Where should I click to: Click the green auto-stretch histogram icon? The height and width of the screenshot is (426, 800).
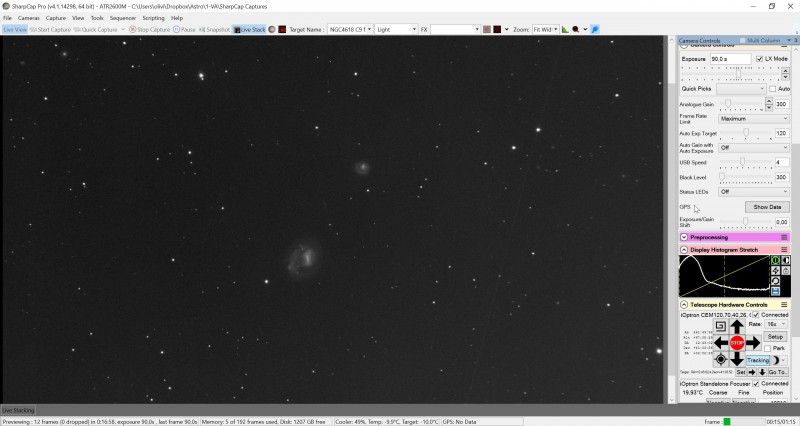775,260
